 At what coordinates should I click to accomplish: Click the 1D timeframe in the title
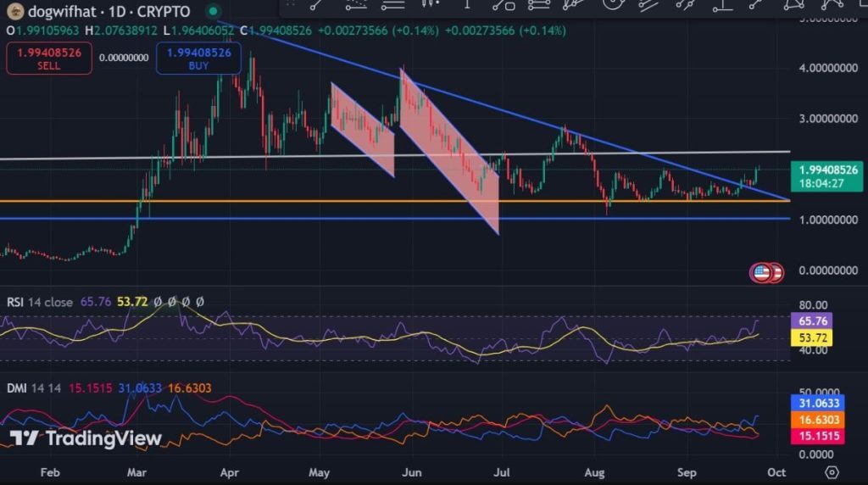point(116,12)
